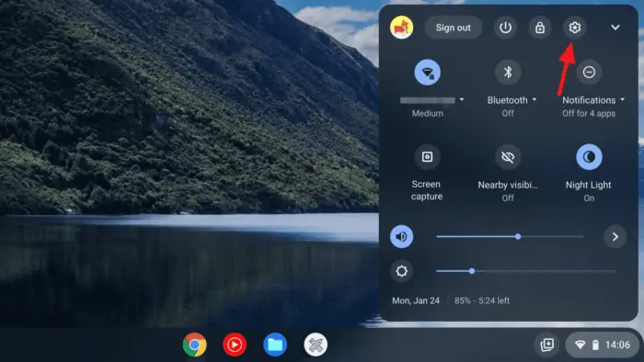Click the user avatar picture

(401, 28)
